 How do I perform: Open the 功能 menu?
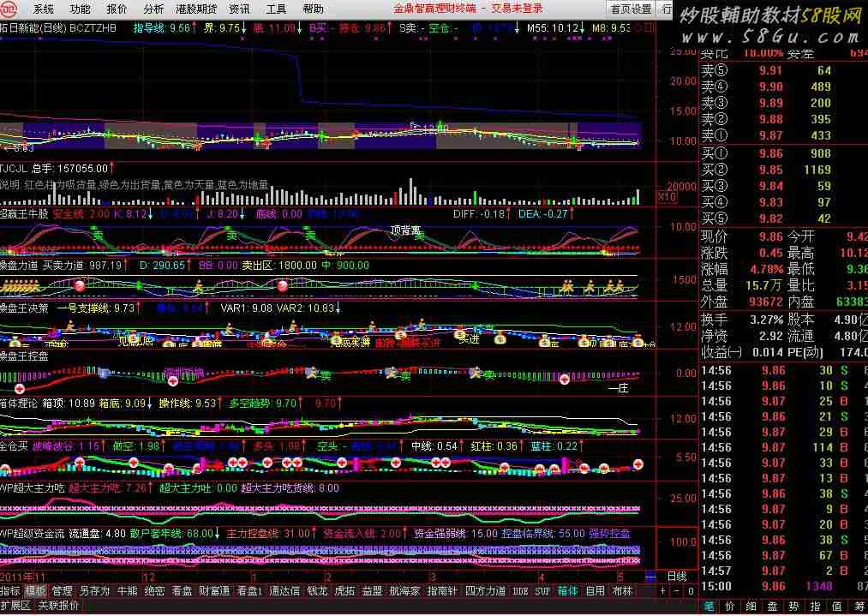[x=81, y=9]
